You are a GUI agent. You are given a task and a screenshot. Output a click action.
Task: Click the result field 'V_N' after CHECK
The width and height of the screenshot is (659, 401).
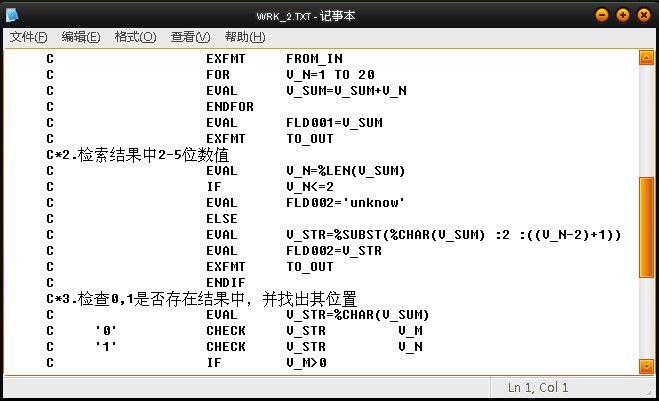click(411, 347)
